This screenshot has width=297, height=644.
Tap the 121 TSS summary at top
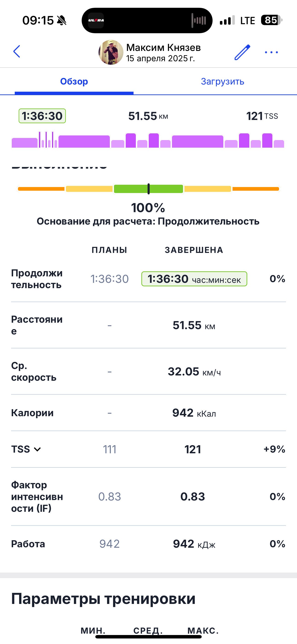pyautogui.click(x=262, y=116)
